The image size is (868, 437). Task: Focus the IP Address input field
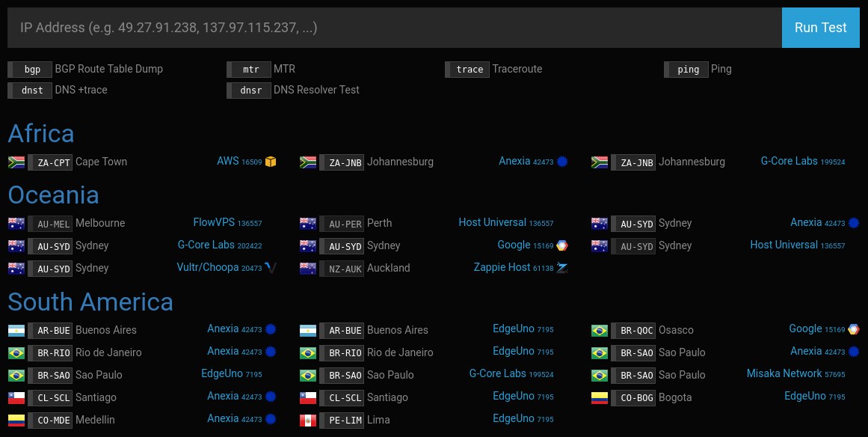point(395,28)
